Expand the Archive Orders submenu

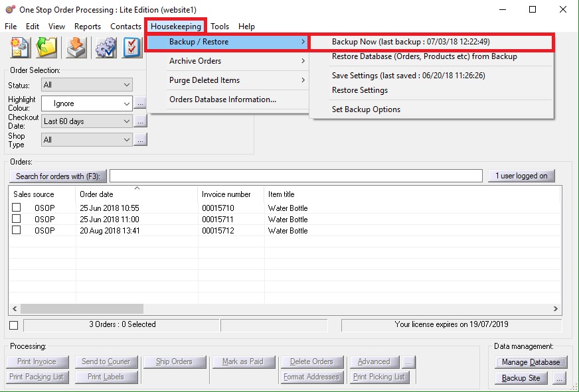pyautogui.click(x=228, y=61)
